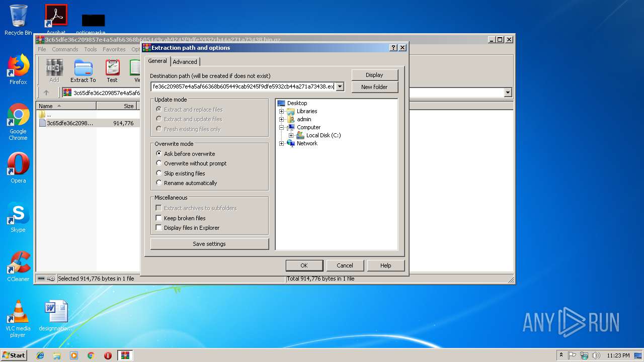Show hidden system tray icons
The width and height of the screenshot is (644, 362).
(x=561, y=355)
